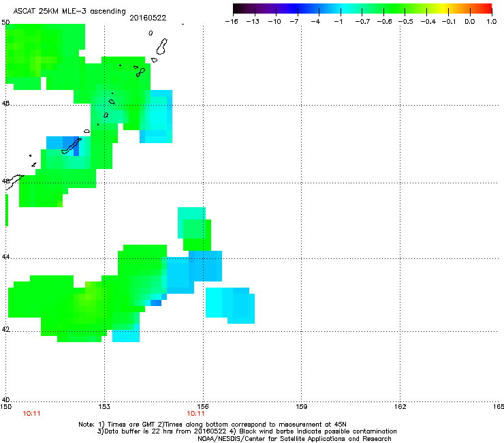This screenshot has height=443, width=504.
Task: Click the title text 'ASCAT 25KM MLE-3 ascending'
Action: tap(69, 11)
